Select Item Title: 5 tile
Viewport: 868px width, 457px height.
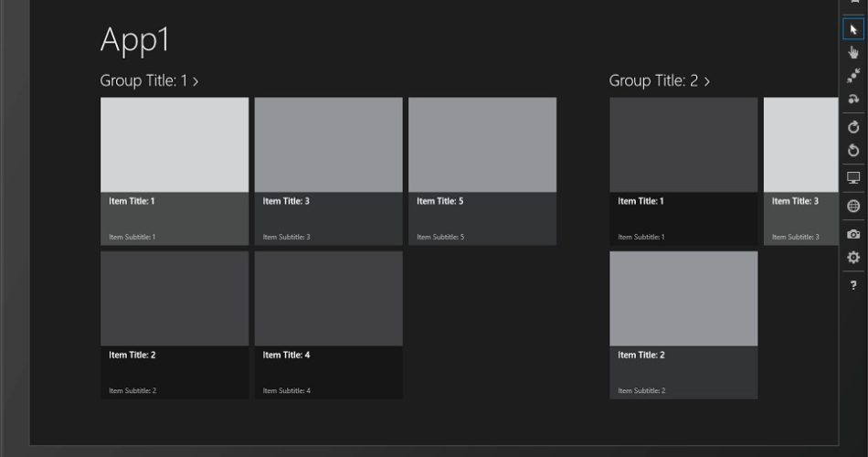click(x=482, y=171)
